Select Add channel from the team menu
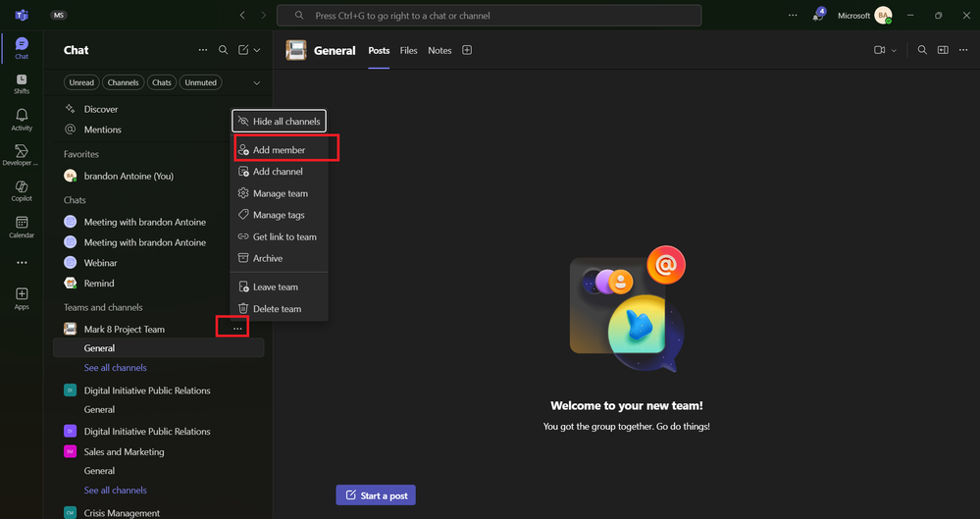This screenshot has height=519, width=980. (x=279, y=172)
